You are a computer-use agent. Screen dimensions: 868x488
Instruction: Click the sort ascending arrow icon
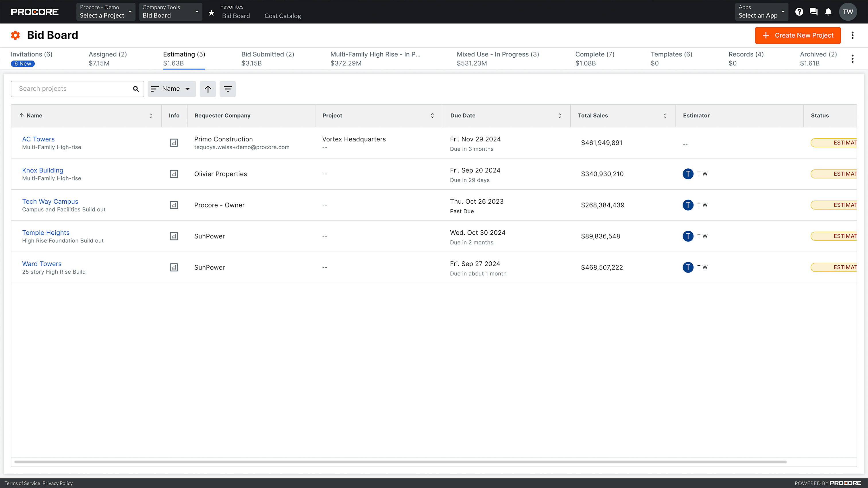tap(208, 89)
